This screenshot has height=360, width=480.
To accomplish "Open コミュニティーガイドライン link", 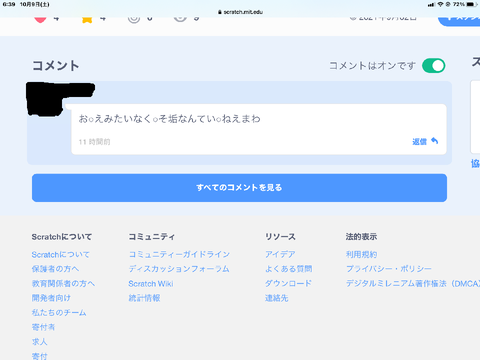I will (179, 255).
